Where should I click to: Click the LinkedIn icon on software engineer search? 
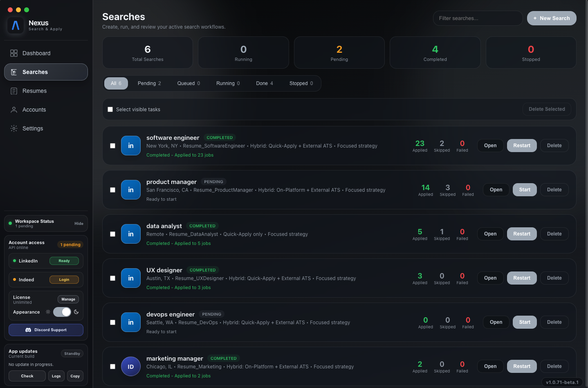(x=130, y=146)
